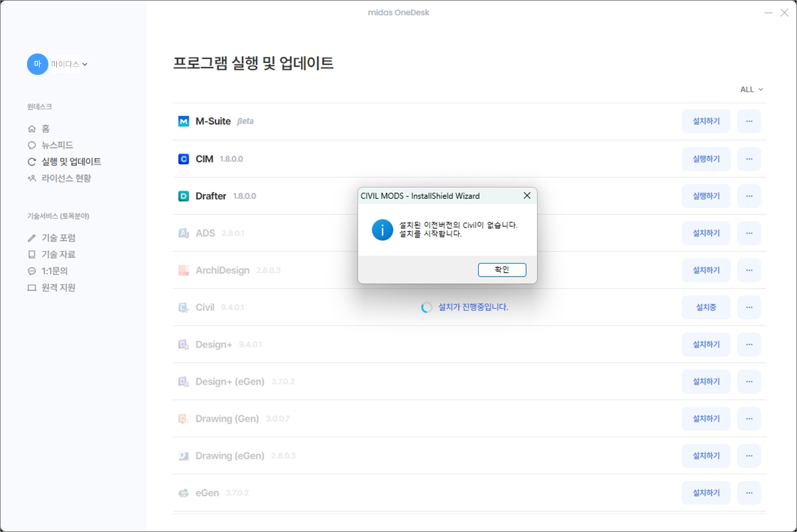Open more options for ArchiDesign
The height and width of the screenshot is (532, 797).
tap(749, 270)
